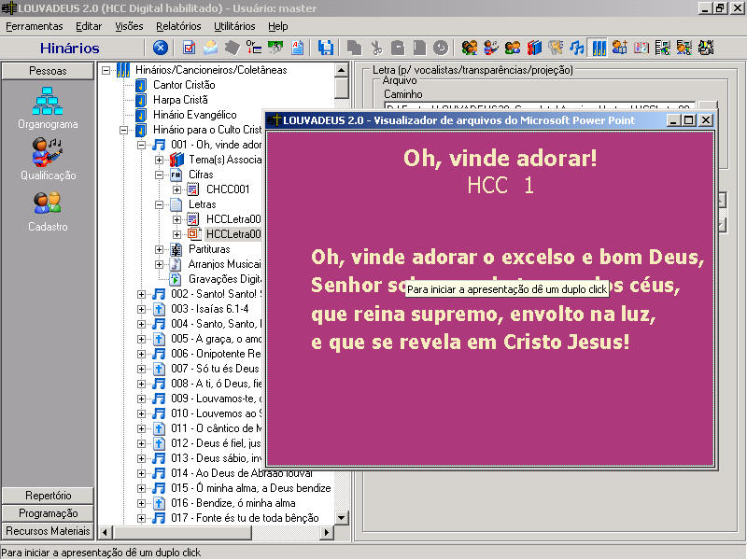This screenshot has height=560, width=747.
Task: Click the Pessoas panel button
Action: [48, 71]
